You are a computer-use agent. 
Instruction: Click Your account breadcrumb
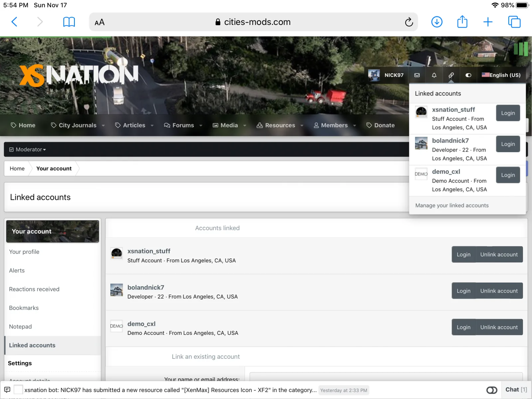54,169
